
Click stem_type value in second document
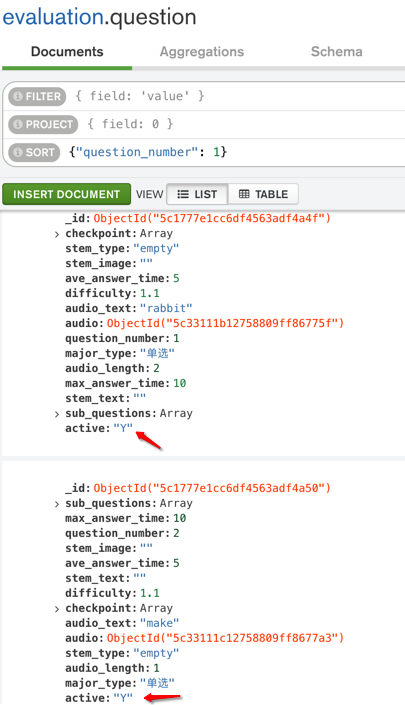[156, 653]
